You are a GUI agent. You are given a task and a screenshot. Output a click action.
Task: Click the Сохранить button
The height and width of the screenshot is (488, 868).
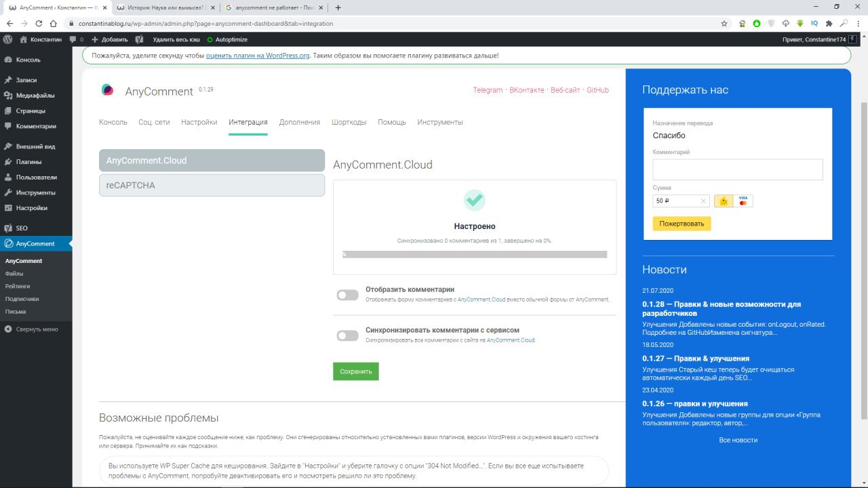pos(356,371)
